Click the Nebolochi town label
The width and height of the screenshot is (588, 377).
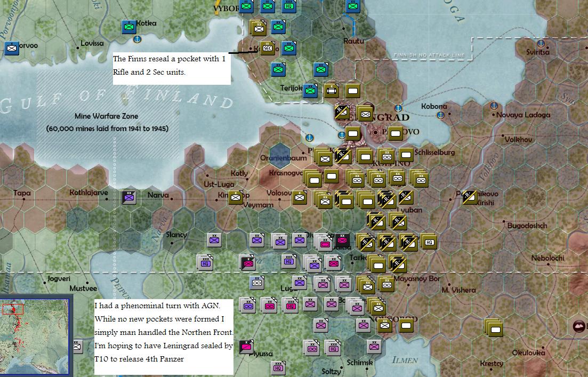click(x=547, y=258)
